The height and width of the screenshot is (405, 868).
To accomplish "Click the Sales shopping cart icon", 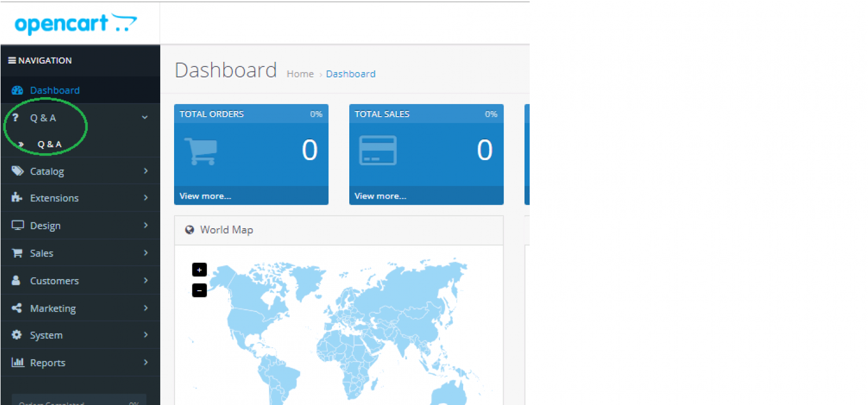I will [17, 253].
